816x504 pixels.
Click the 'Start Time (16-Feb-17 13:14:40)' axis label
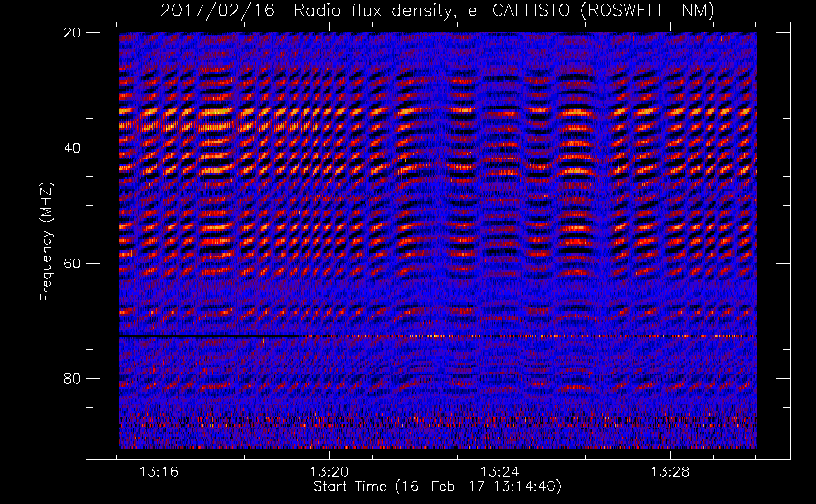pos(437,487)
